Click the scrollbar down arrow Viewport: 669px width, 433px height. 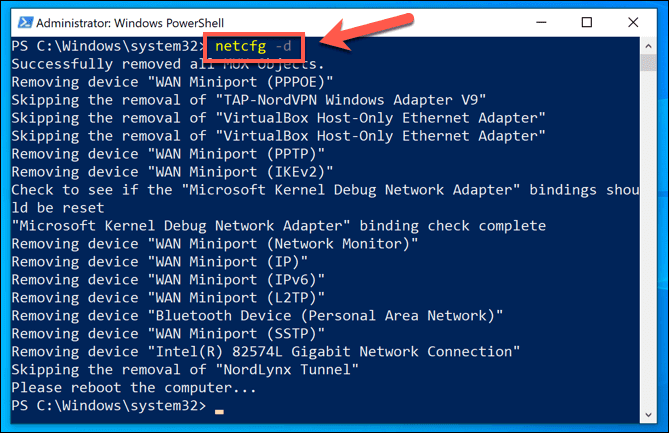[650, 412]
